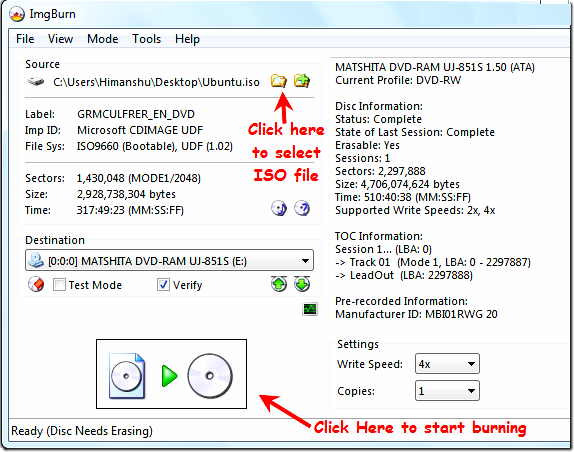Click the disc Sectors: 2,297,888 line
The image size is (574, 452).
[x=380, y=171]
